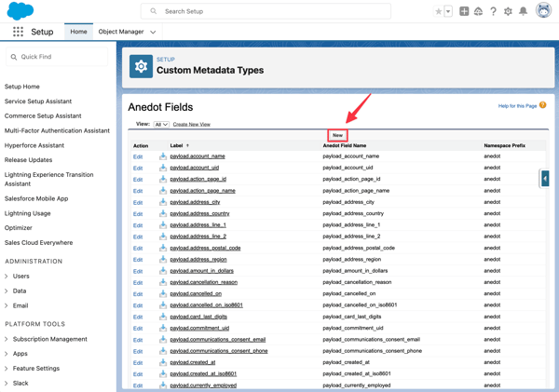Click the orange help icon beside Help for this Page

[542, 105]
